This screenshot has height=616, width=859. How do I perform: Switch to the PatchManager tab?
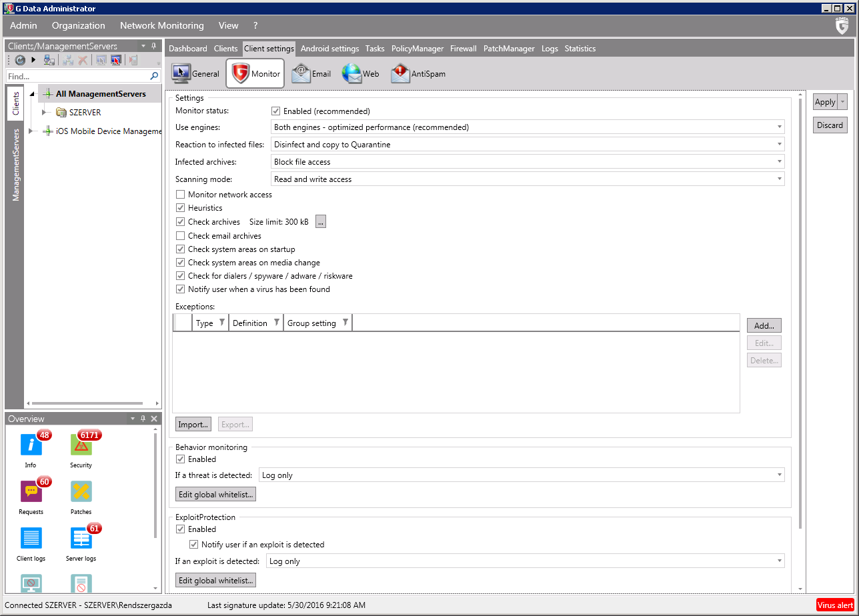[509, 49]
